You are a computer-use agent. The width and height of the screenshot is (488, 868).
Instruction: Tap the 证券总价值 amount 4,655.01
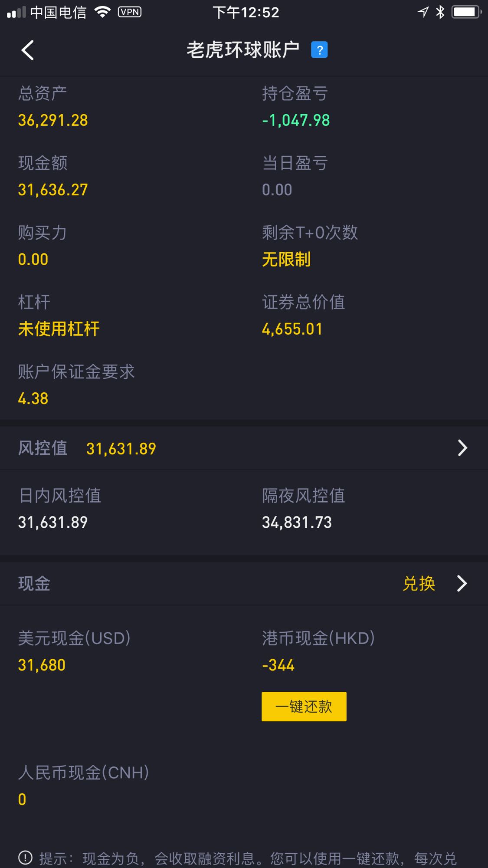[x=292, y=329]
